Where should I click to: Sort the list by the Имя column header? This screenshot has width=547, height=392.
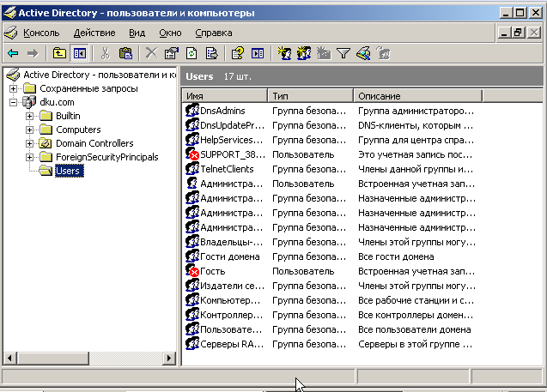coord(224,96)
